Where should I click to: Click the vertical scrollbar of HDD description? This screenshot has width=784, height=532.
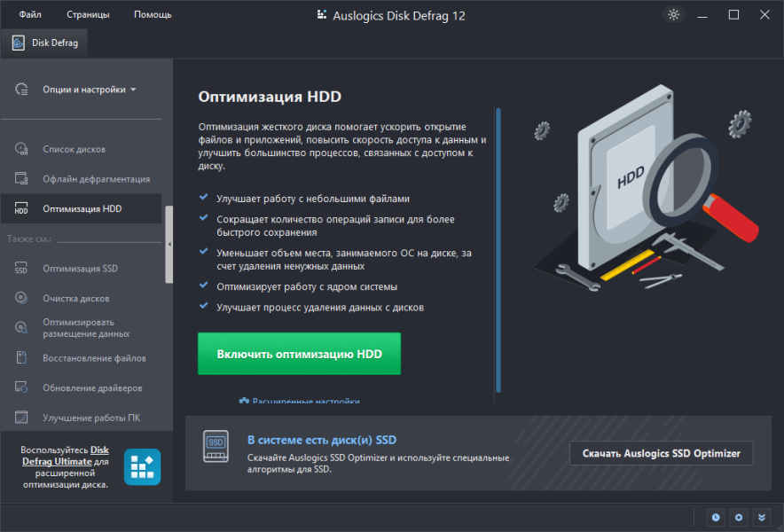[498, 250]
